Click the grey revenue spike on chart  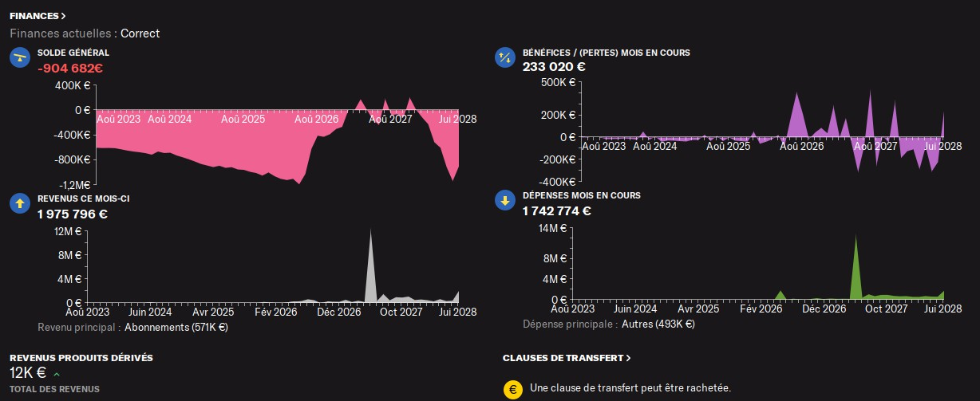coord(370,266)
